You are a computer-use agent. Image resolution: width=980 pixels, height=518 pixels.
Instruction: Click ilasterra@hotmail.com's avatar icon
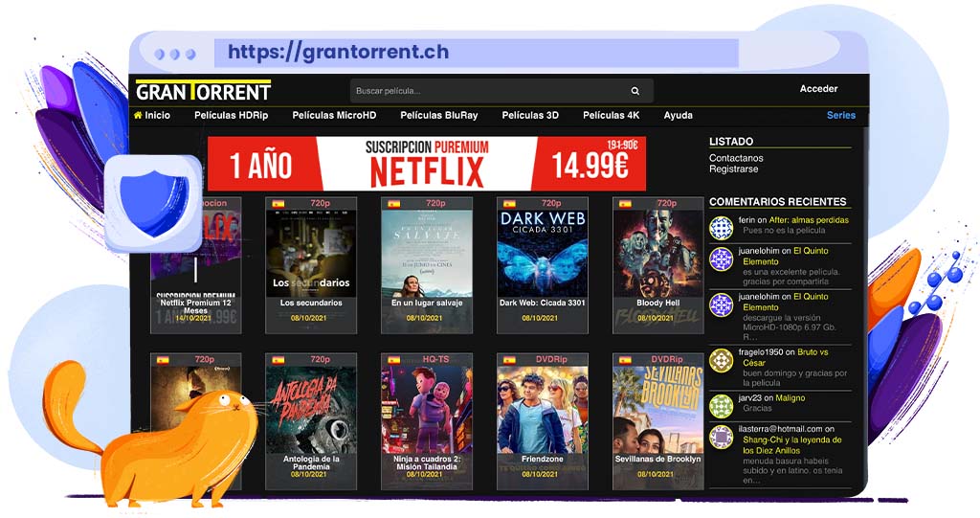pyautogui.click(x=721, y=438)
